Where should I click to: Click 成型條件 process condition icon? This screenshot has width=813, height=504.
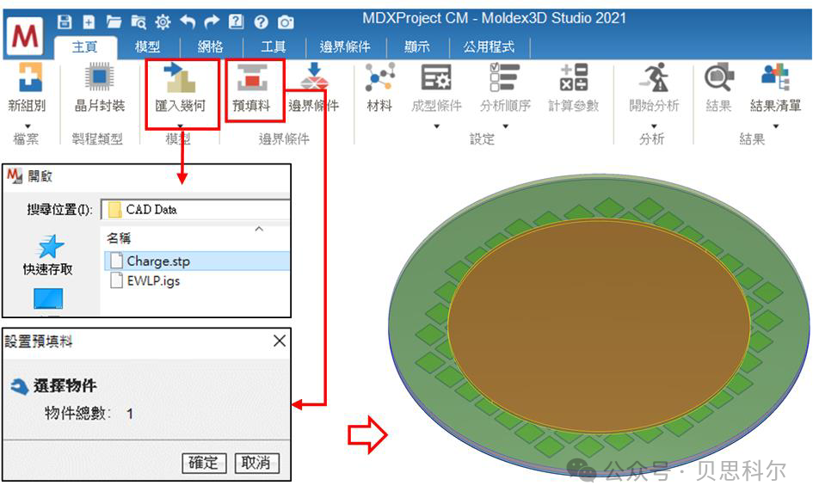[436, 77]
